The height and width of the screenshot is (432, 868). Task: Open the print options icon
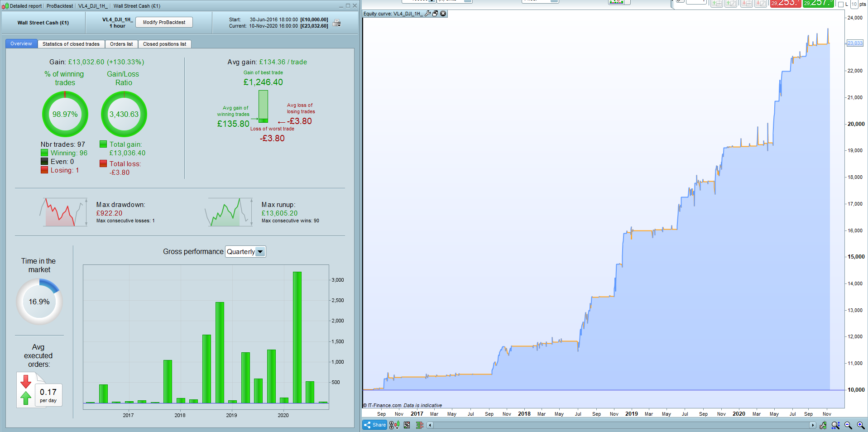tap(336, 23)
